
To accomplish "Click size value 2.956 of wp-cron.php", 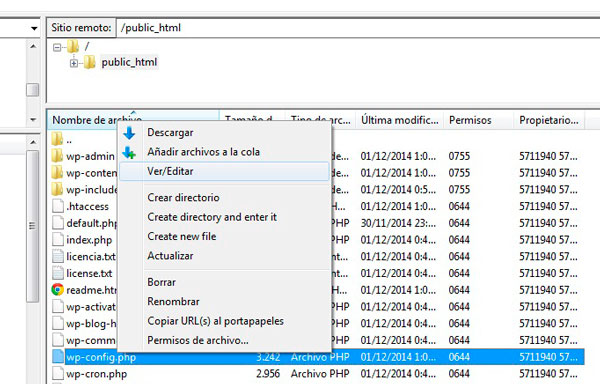I will pyautogui.click(x=268, y=374).
